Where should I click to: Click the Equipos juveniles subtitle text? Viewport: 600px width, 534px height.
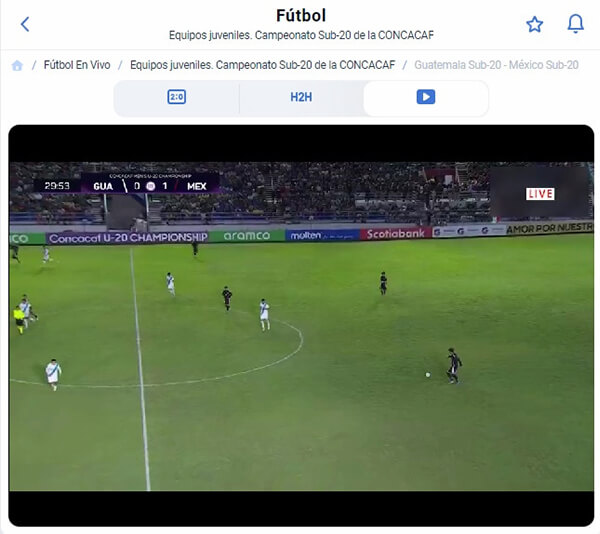coord(301,35)
